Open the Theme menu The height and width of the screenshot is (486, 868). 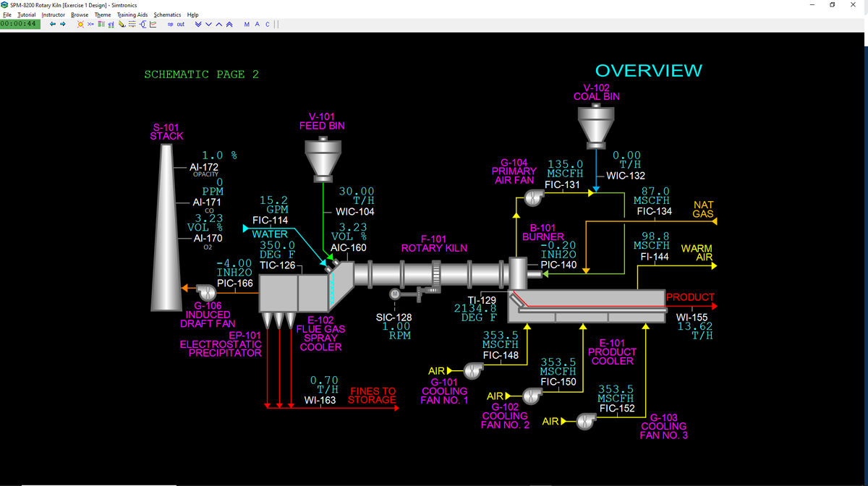click(103, 14)
